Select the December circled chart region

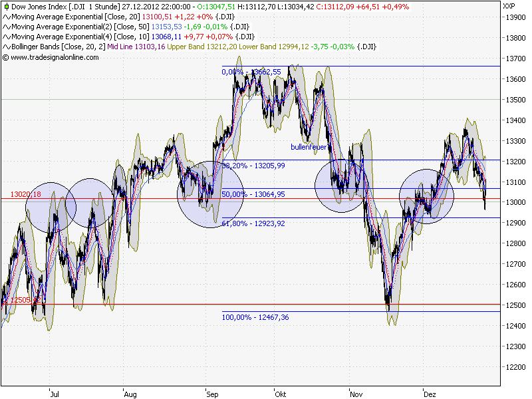[426, 196]
